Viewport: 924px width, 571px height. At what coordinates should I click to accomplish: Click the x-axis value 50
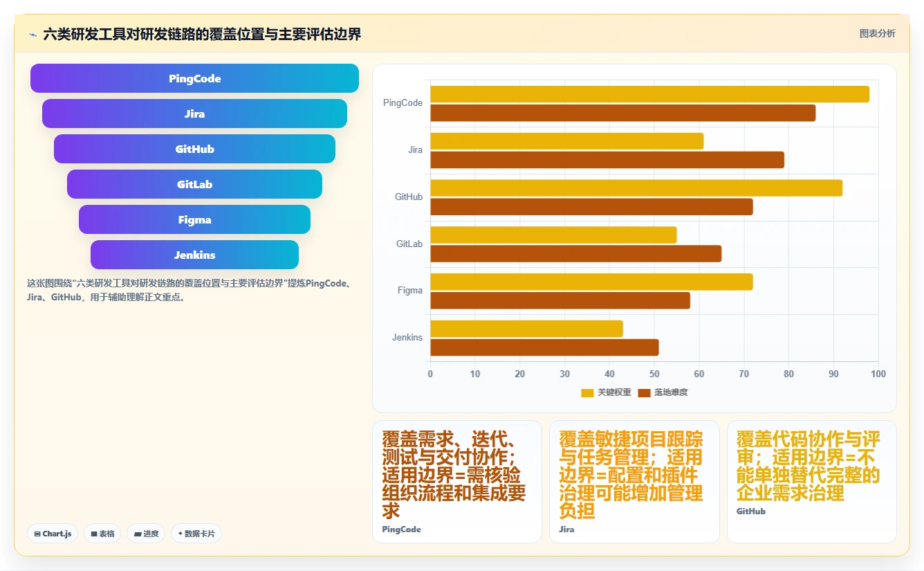click(x=654, y=374)
